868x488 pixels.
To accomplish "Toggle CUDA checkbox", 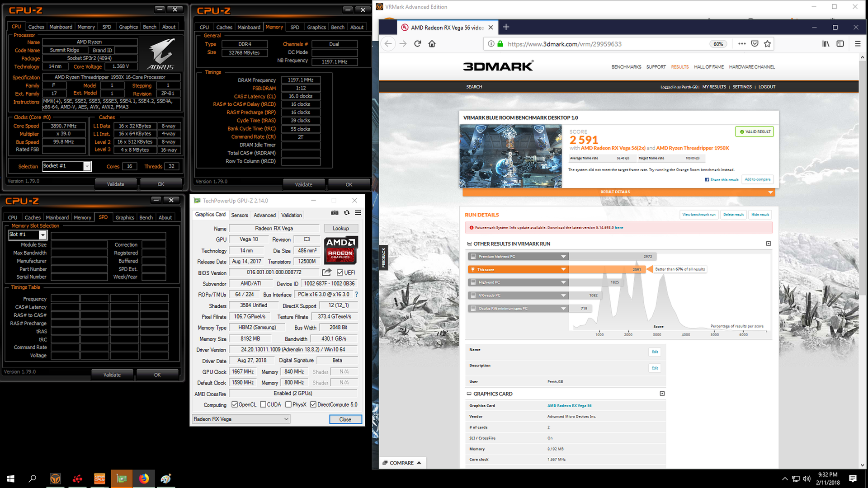I will (x=263, y=405).
